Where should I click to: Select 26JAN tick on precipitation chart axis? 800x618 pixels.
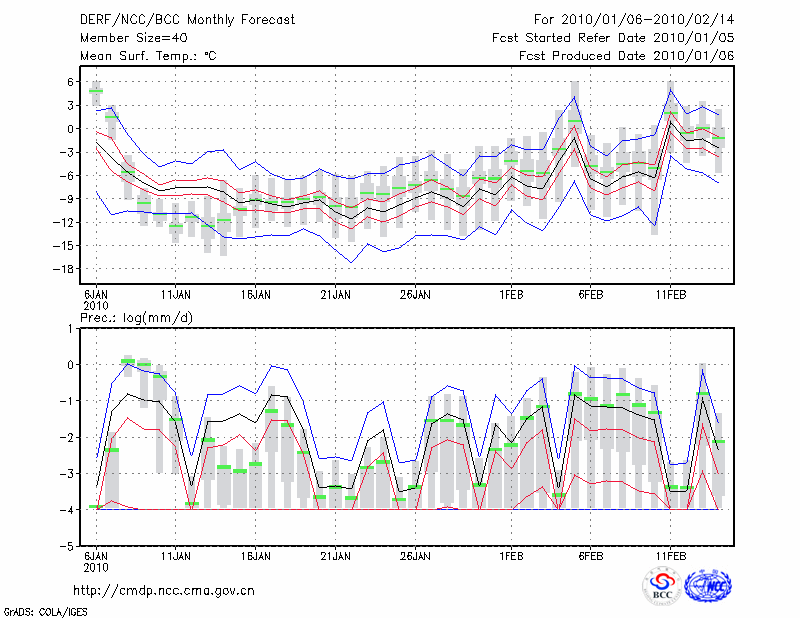click(x=414, y=555)
